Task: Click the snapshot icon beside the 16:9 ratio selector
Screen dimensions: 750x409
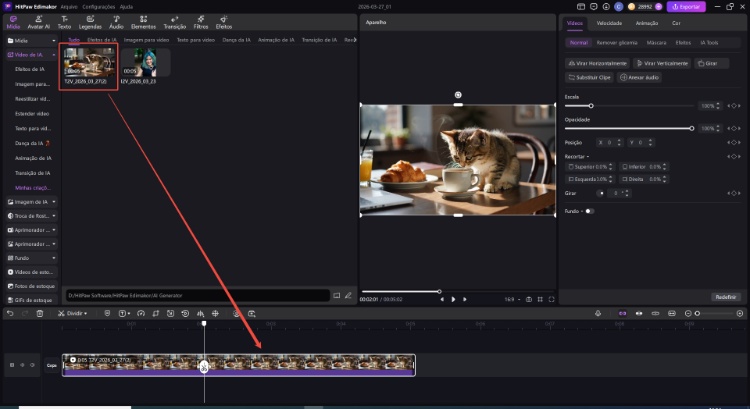Action: 529,299
